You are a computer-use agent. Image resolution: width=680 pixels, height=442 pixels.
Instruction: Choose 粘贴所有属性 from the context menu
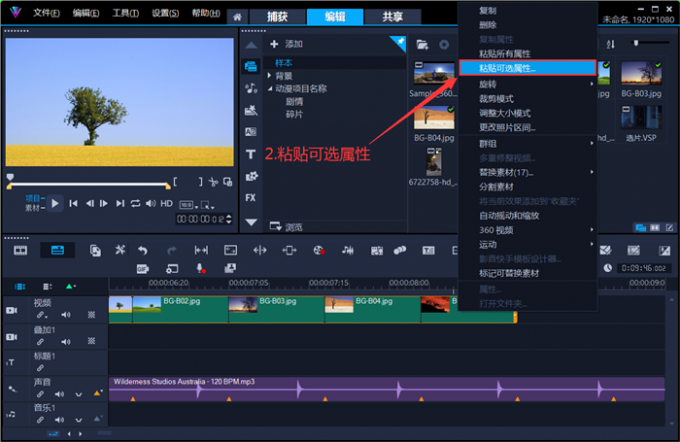(527, 54)
